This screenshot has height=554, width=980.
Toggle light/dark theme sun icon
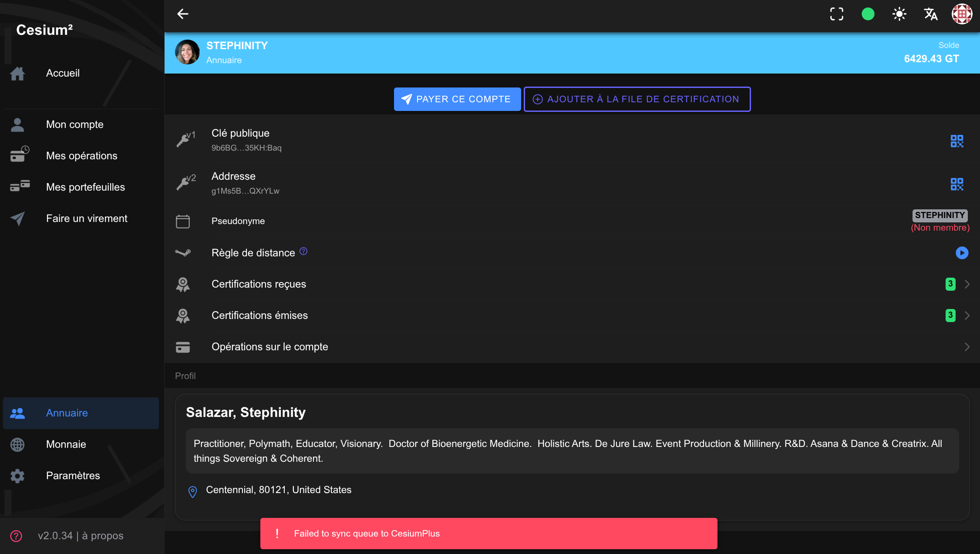(x=899, y=14)
